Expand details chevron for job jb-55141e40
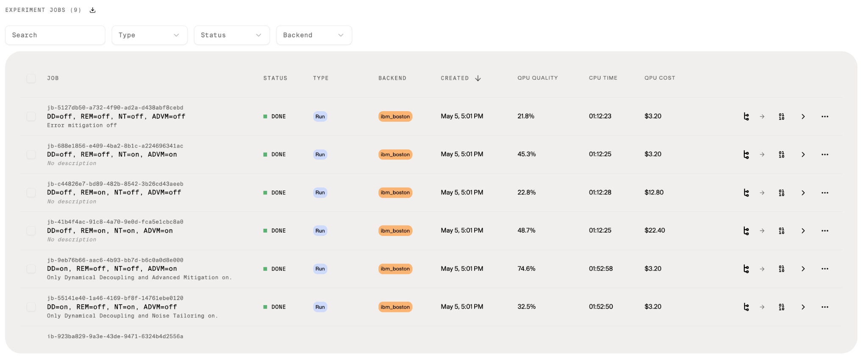 click(x=803, y=307)
